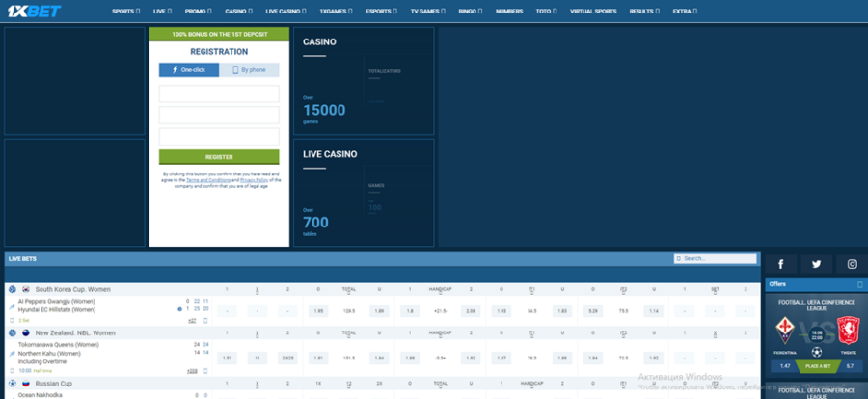
Task: Click New Zealand flag icon
Action: 26,333
